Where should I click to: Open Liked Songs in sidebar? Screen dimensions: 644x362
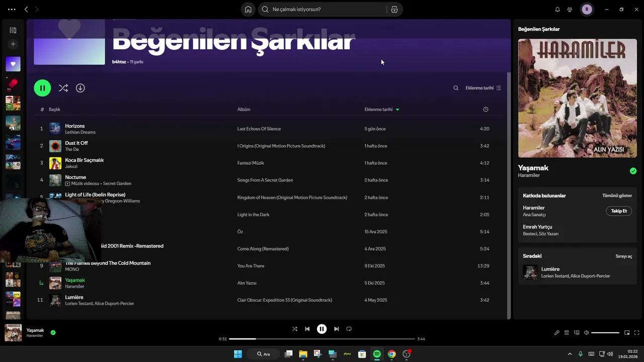coord(13,64)
